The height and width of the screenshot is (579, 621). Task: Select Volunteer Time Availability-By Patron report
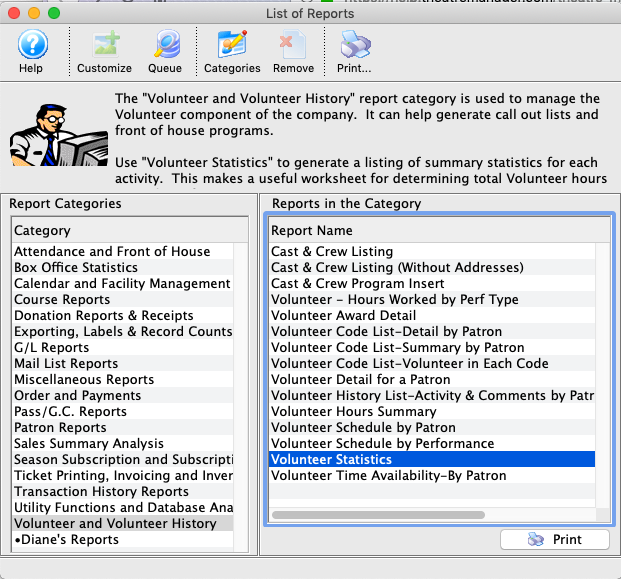432,475
